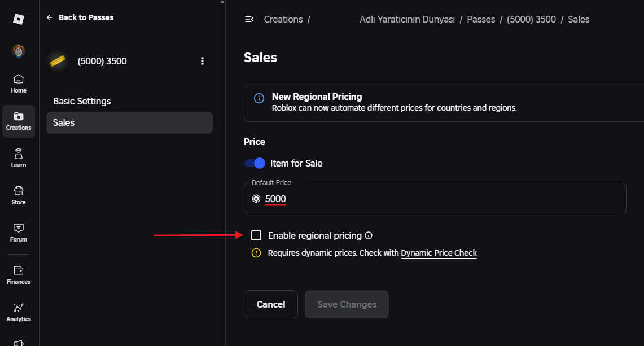Click the regional pricing info icon

pos(369,235)
